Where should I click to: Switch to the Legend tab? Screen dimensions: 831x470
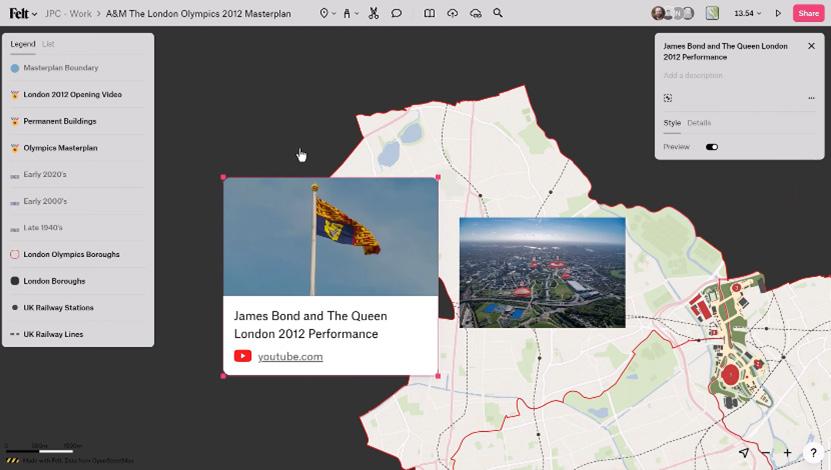pyautogui.click(x=23, y=44)
